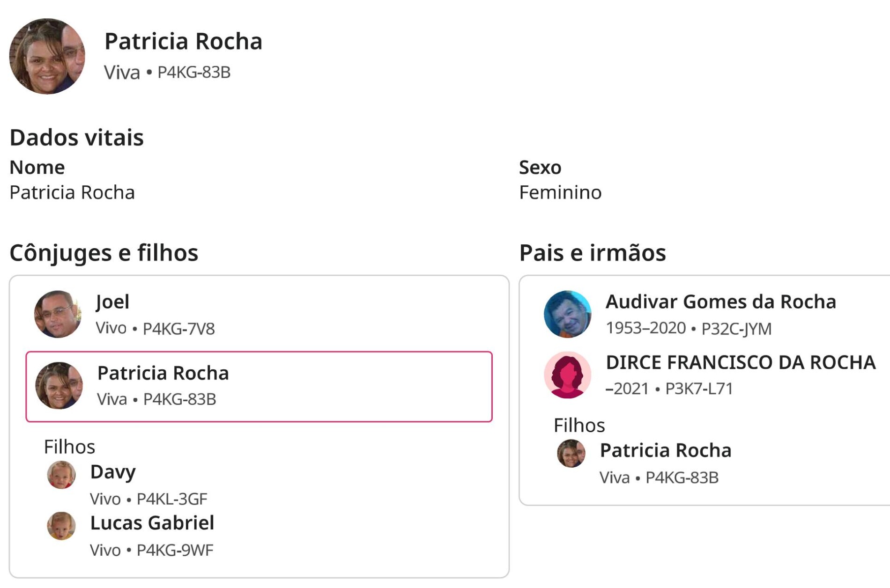The width and height of the screenshot is (890, 588).
Task: Click Audivar Gomes da Rocha's photo
Action: click(x=567, y=314)
